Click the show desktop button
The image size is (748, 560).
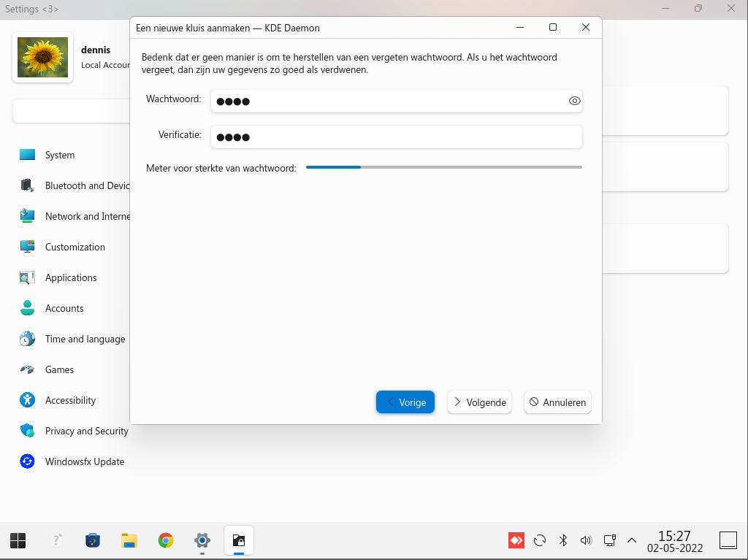tap(728, 540)
